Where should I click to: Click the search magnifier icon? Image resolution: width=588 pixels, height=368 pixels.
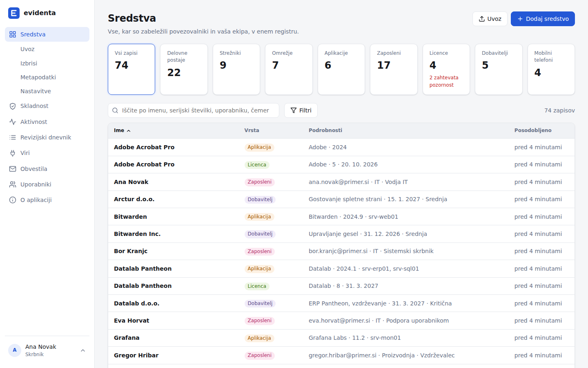click(x=115, y=110)
